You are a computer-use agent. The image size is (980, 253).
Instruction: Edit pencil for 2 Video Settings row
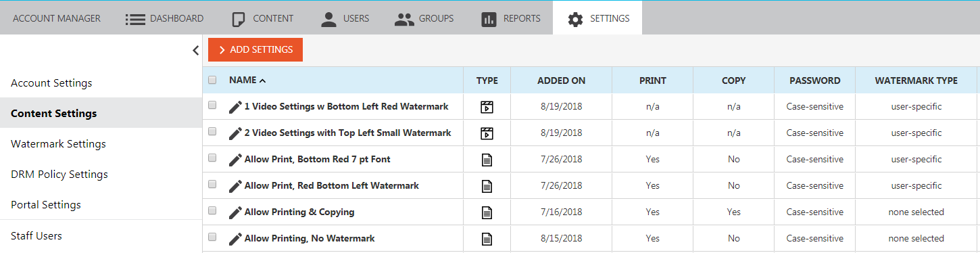pos(235,133)
